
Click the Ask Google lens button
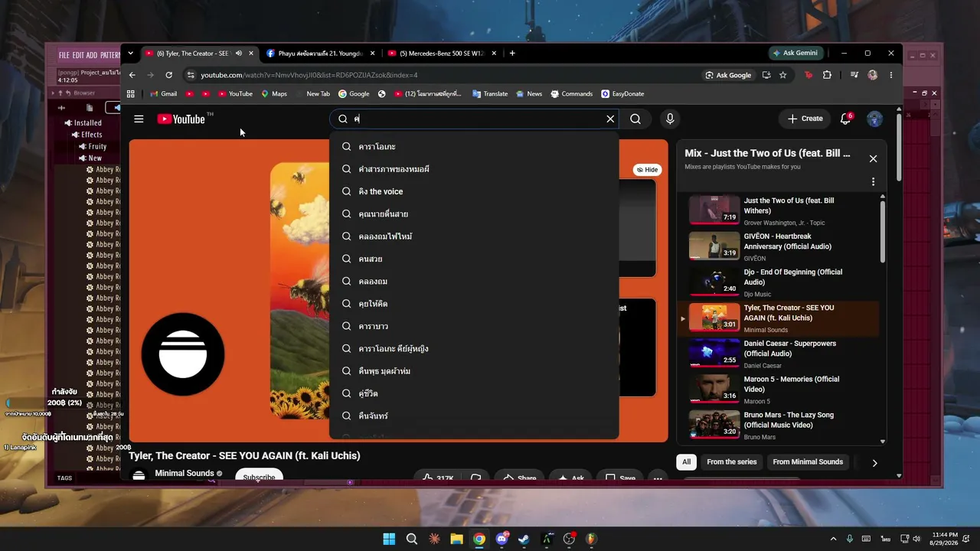(727, 75)
